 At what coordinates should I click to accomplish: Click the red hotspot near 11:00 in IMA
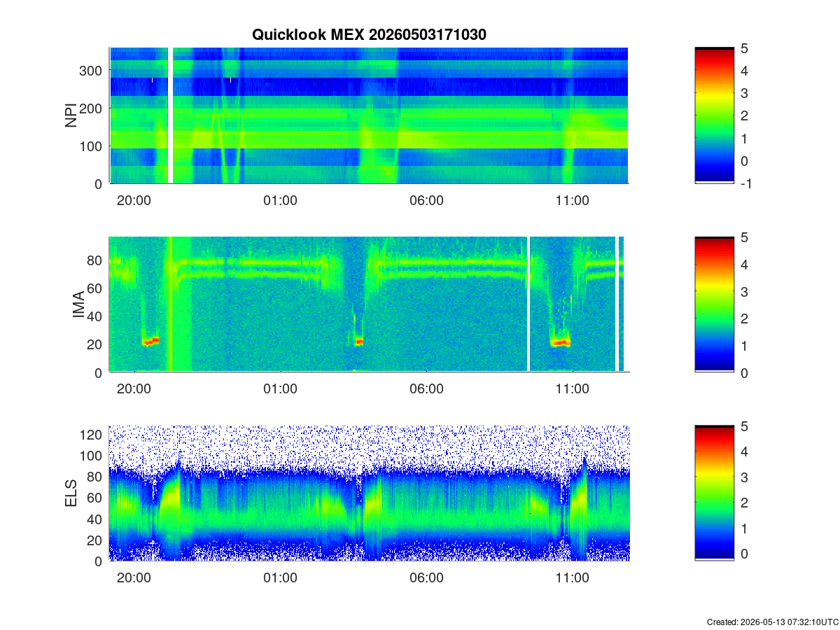560,343
